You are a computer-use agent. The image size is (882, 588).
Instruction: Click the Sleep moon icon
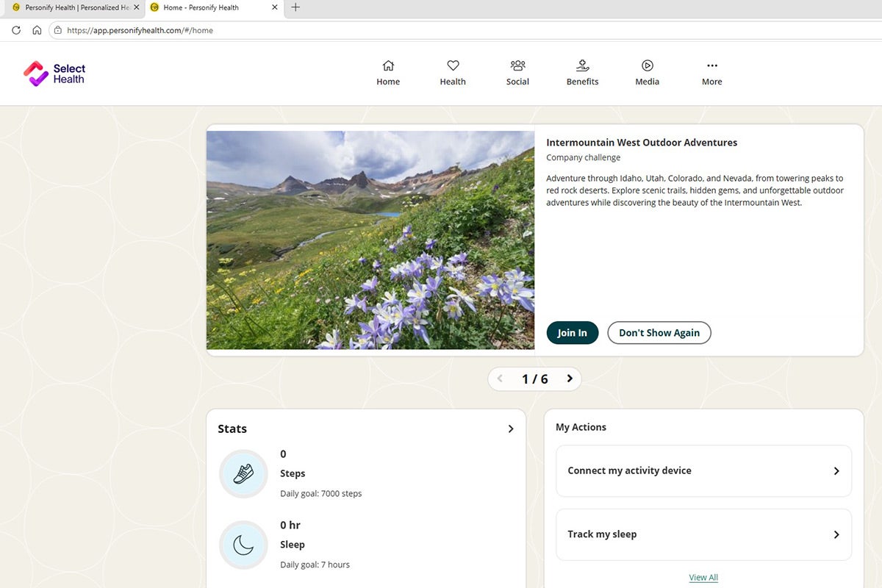tap(243, 545)
